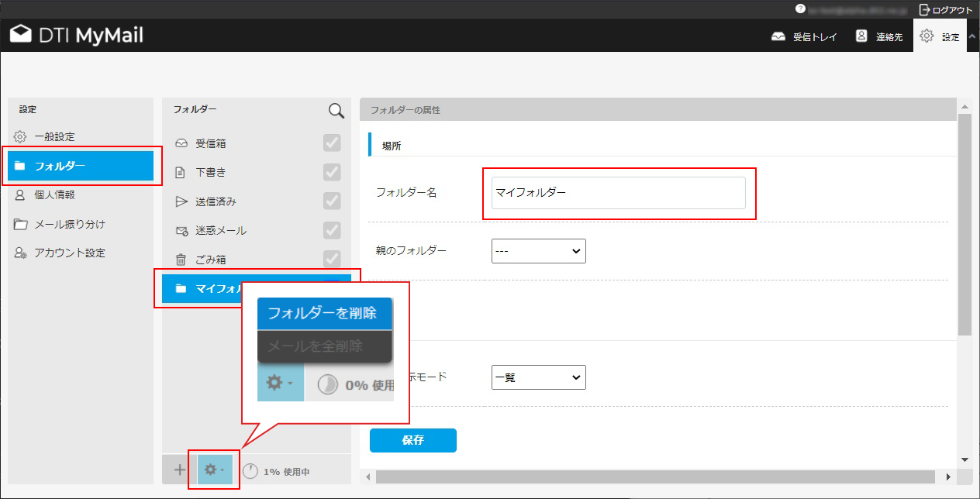Viewport: 980px width, 499px height.
Task: Click the folder search magnifier icon
Action: tap(336, 111)
